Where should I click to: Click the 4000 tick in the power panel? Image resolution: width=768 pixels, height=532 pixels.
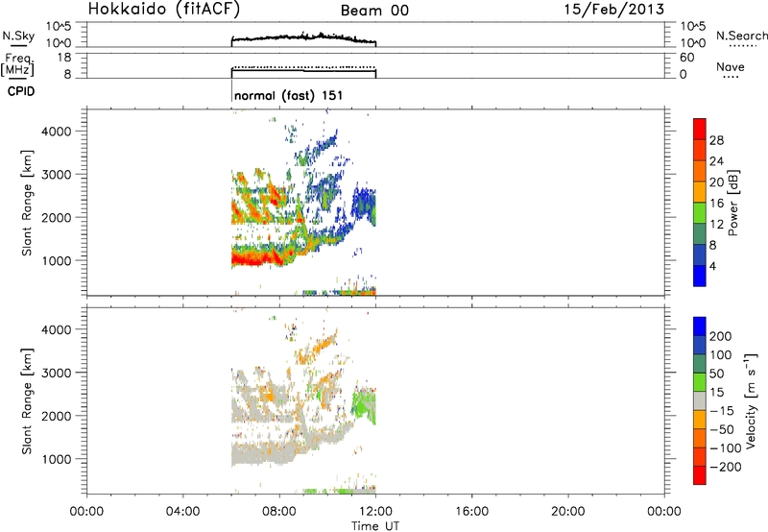click(x=56, y=132)
